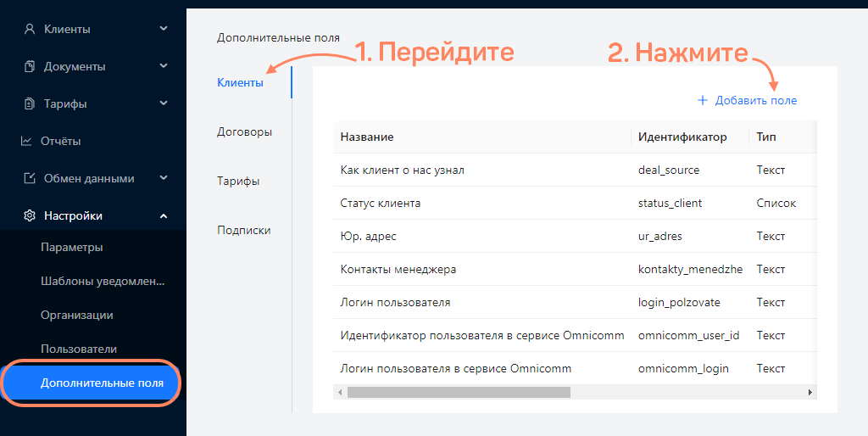Click the Тарифы document icon in sidebar

[30, 103]
